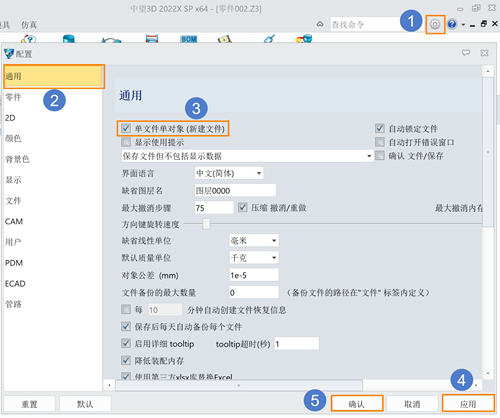Click the tooltip超时(秒) input field
Screen dimensions: 500x418
tap(297, 344)
